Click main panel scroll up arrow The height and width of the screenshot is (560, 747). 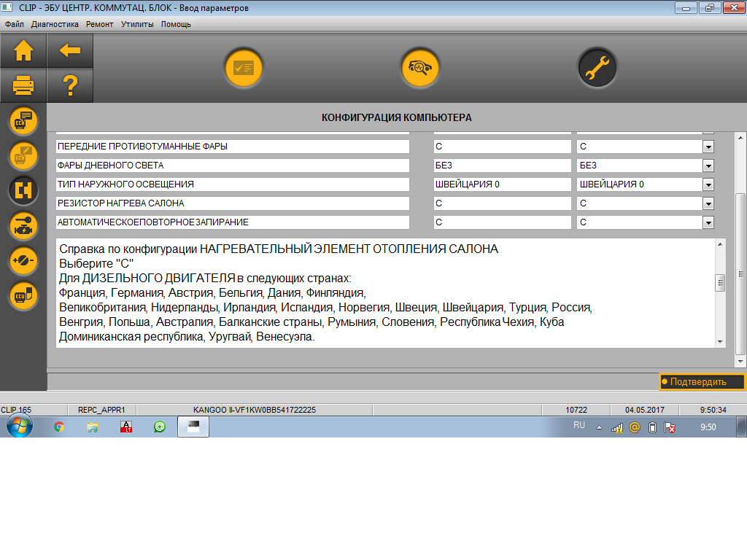click(740, 138)
